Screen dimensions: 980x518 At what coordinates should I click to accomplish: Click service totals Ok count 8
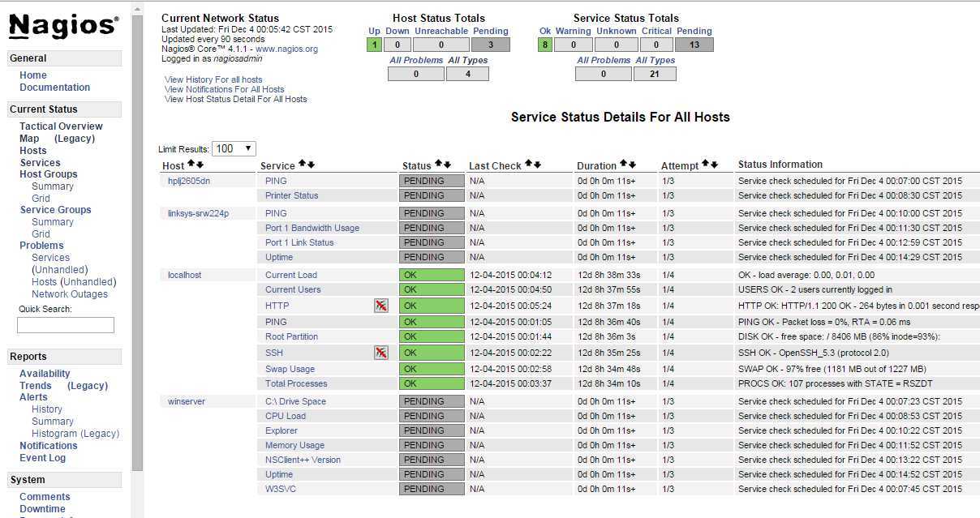coord(545,45)
